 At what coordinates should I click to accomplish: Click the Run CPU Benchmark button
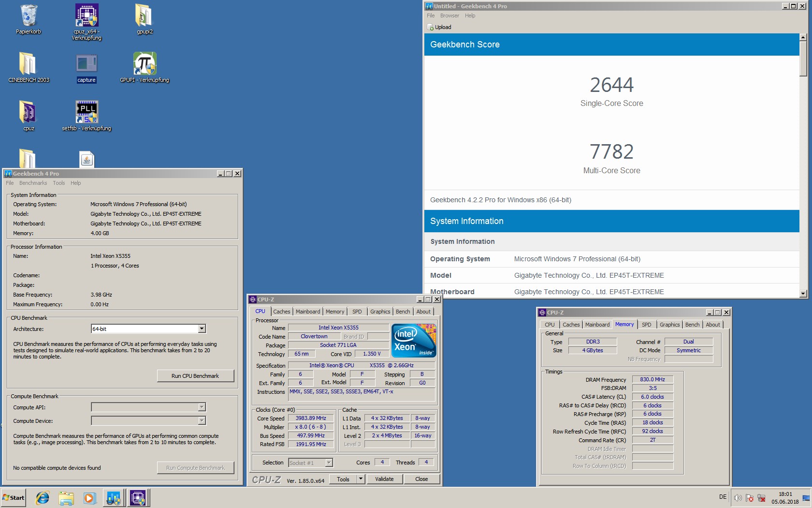pos(195,376)
